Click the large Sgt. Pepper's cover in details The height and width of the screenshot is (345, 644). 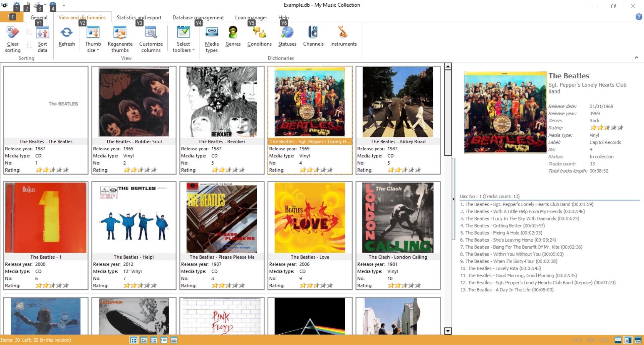[x=505, y=113]
